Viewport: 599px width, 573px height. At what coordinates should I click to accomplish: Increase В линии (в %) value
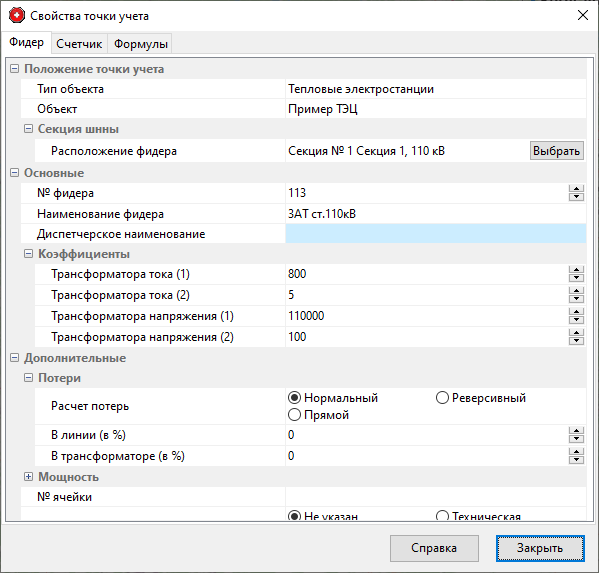click(x=576, y=431)
